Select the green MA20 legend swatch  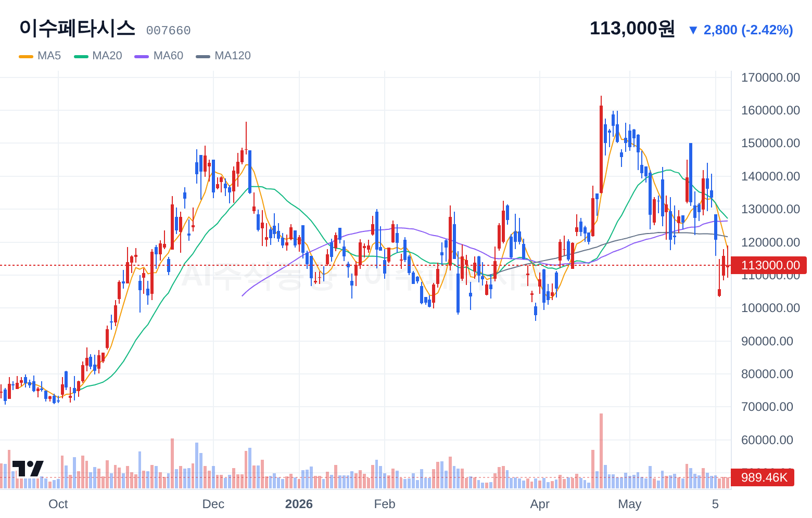[x=81, y=56]
